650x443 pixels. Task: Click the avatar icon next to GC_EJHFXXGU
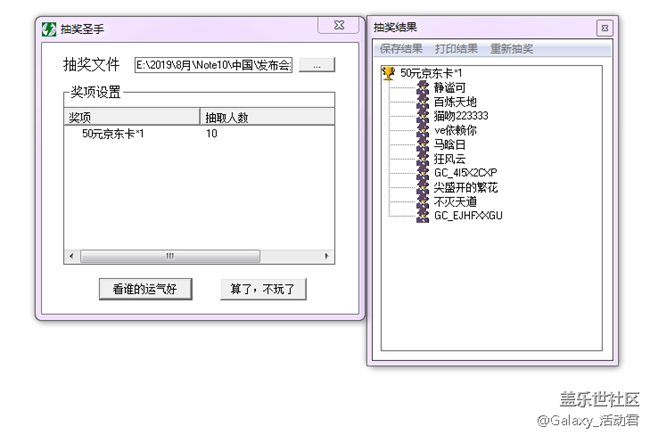click(x=423, y=215)
